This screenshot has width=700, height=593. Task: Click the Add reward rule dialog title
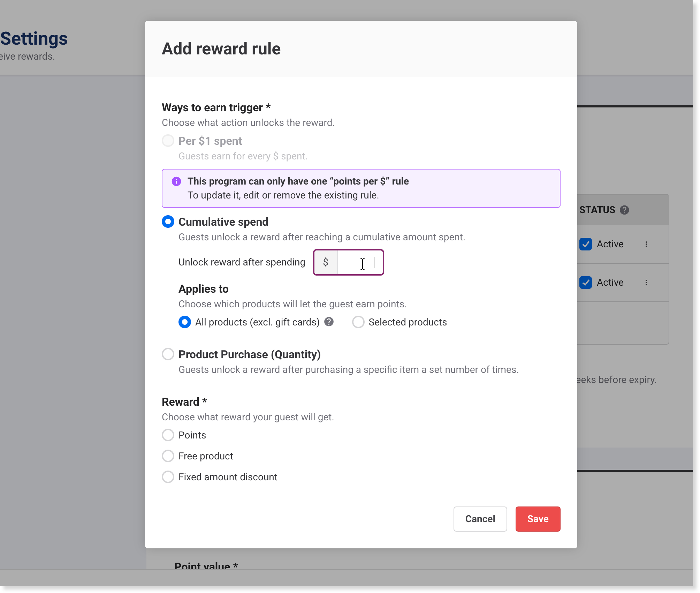pyautogui.click(x=221, y=49)
